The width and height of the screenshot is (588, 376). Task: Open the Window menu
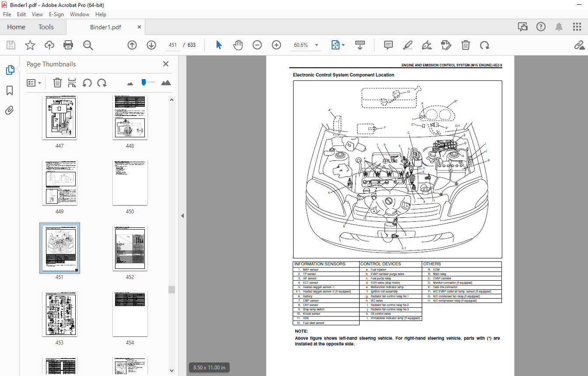click(80, 14)
